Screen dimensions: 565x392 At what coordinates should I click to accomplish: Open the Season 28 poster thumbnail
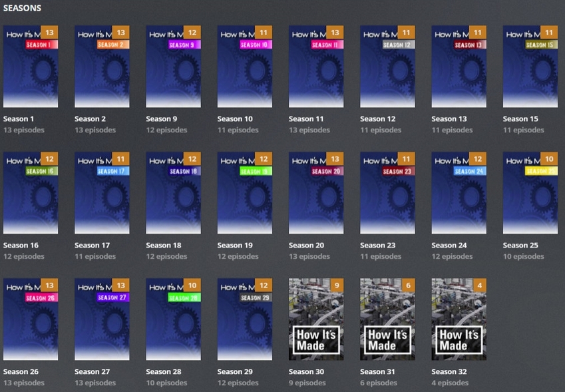click(x=173, y=319)
